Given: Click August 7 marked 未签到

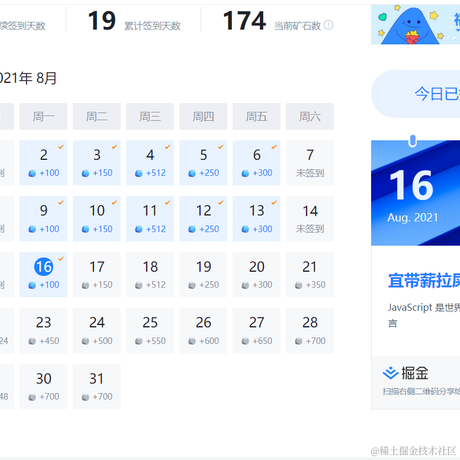Looking at the screenshot, I should pyautogui.click(x=310, y=163).
